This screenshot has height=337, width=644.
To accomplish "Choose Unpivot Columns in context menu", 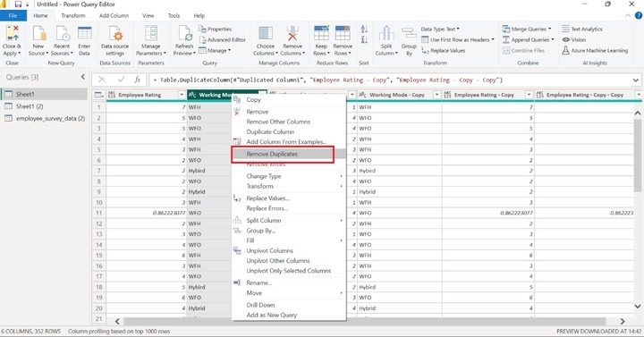I will (x=289, y=251).
